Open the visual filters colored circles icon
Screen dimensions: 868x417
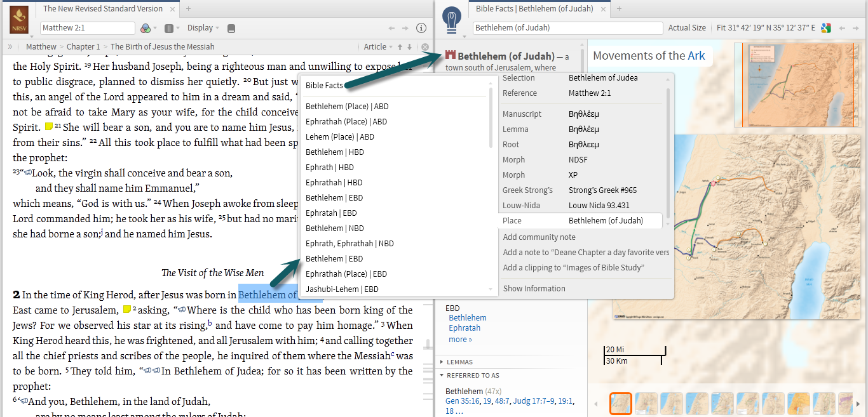(146, 28)
